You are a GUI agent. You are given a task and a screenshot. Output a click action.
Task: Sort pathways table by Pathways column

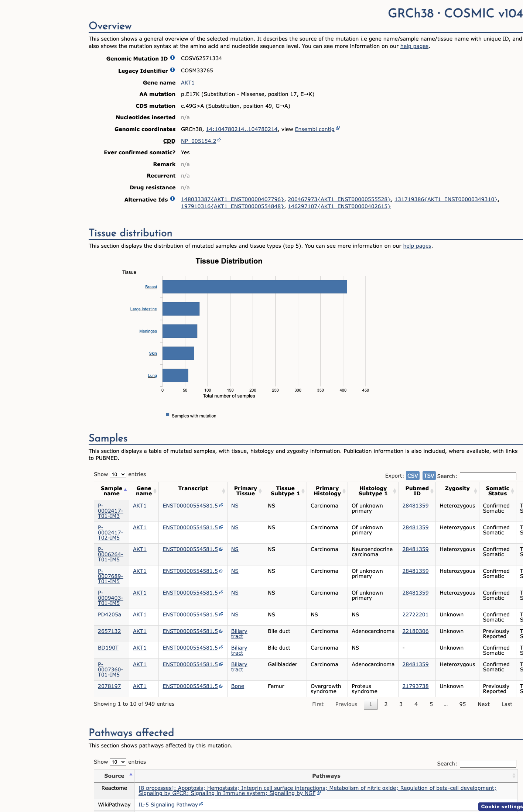326,776
